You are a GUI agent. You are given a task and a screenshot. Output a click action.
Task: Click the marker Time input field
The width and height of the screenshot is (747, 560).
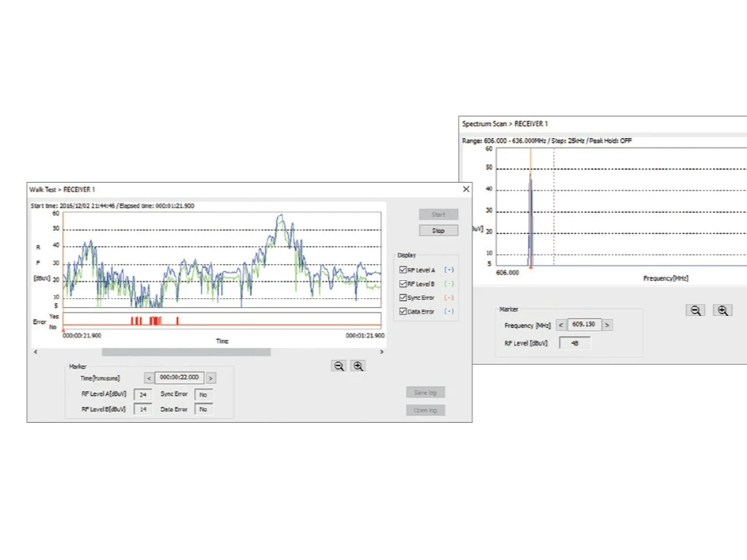click(x=180, y=378)
